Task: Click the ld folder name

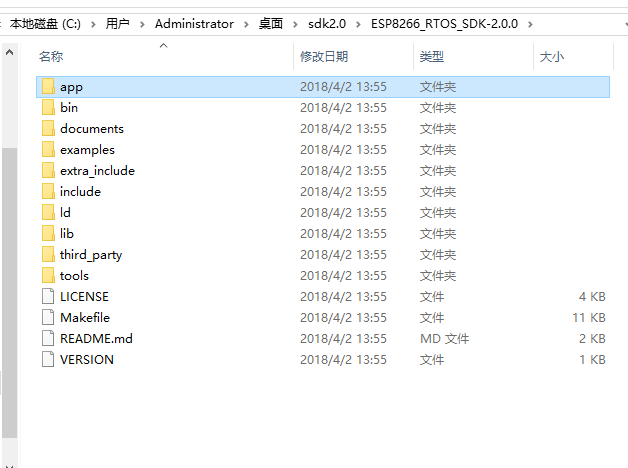Action: 65,213
